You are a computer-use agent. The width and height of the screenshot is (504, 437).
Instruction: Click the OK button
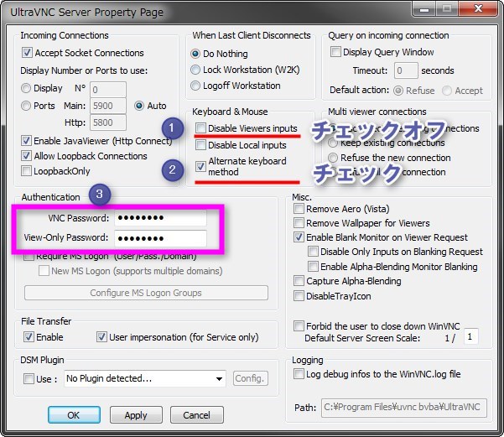tap(74, 415)
